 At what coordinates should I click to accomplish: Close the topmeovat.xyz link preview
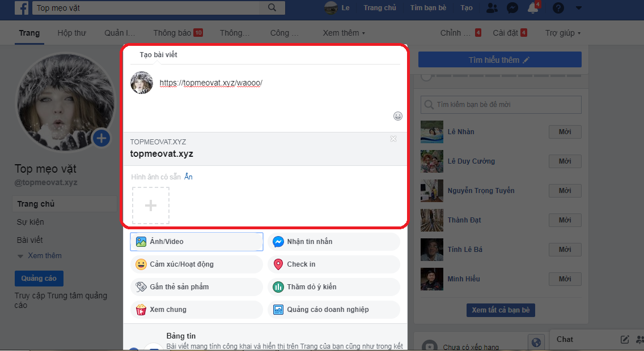pos(393,139)
